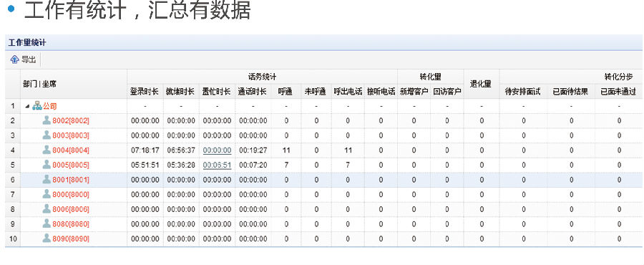Open agent 8003[8003] name
Viewport: 644px width, 265px height.
point(71,135)
